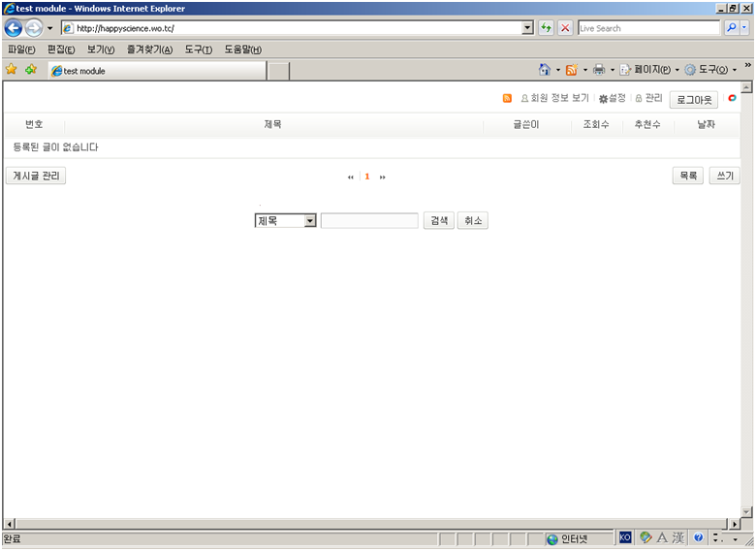756x551 pixels.
Task: Refresh the page with the green arrows icon
Action: 547,28
